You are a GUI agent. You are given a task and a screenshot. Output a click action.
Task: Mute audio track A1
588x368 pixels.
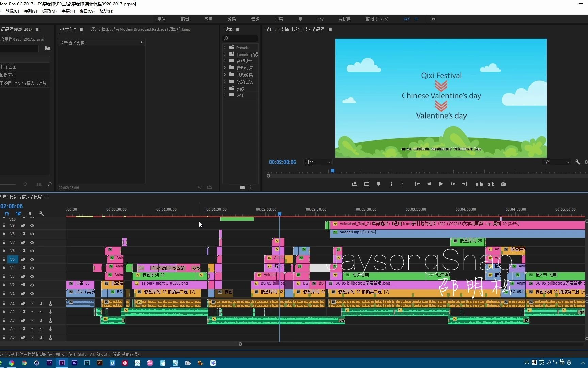point(32,303)
